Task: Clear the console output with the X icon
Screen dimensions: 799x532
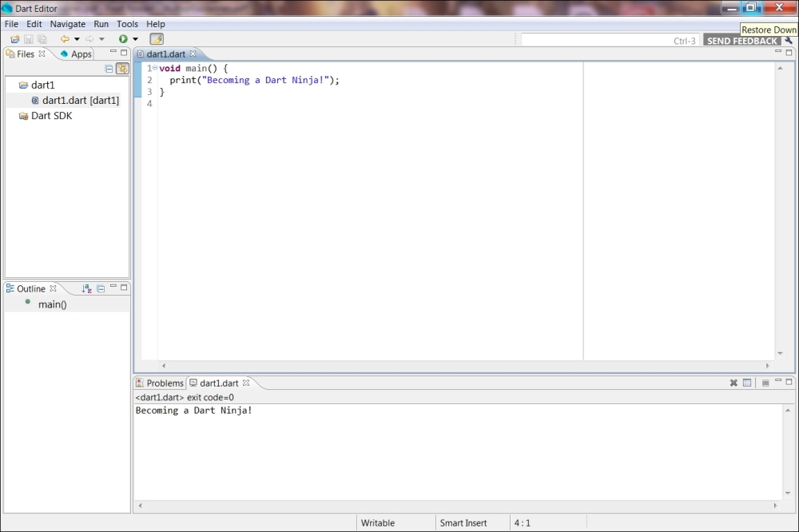Action: [x=733, y=383]
